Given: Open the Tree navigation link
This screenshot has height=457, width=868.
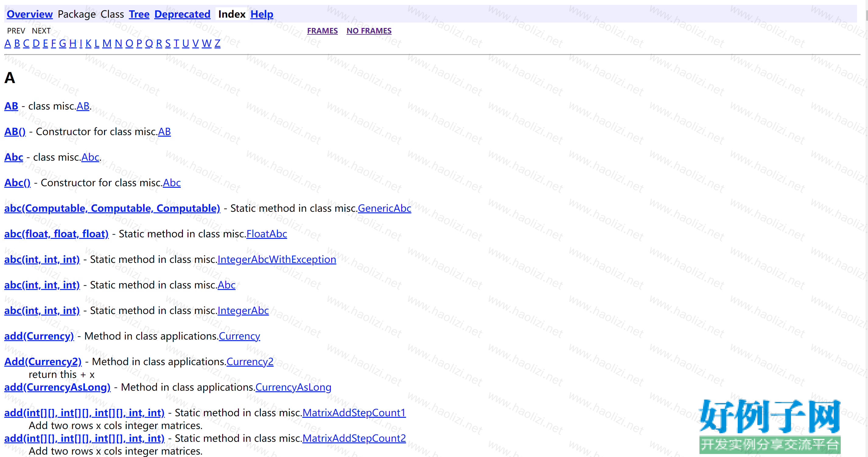Looking at the screenshot, I should click(139, 14).
